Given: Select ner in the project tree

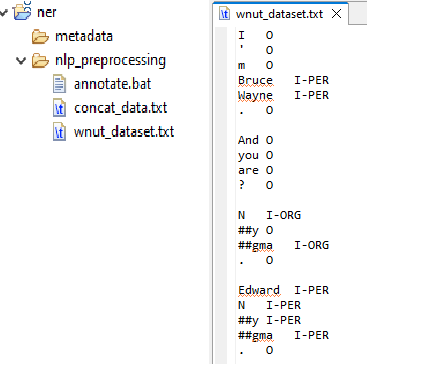Looking at the screenshot, I should (x=47, y=12).
